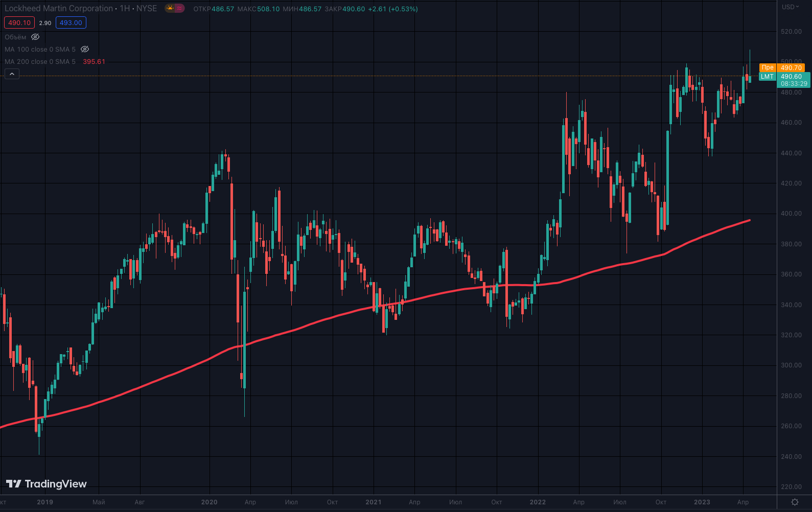The height and width of the screenshot is (512, 812).
Task: Click the orange Пре 490.70 price label
Action: click(782, 67)
